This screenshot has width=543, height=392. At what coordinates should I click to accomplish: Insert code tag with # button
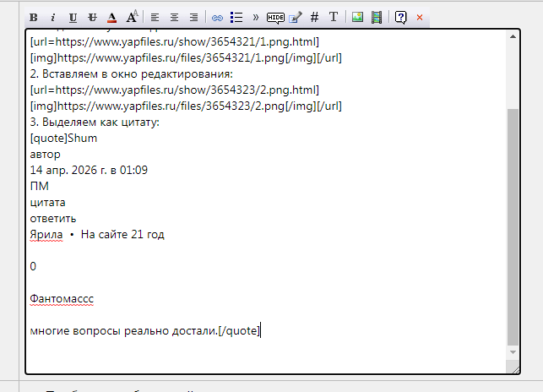point(314,17)
